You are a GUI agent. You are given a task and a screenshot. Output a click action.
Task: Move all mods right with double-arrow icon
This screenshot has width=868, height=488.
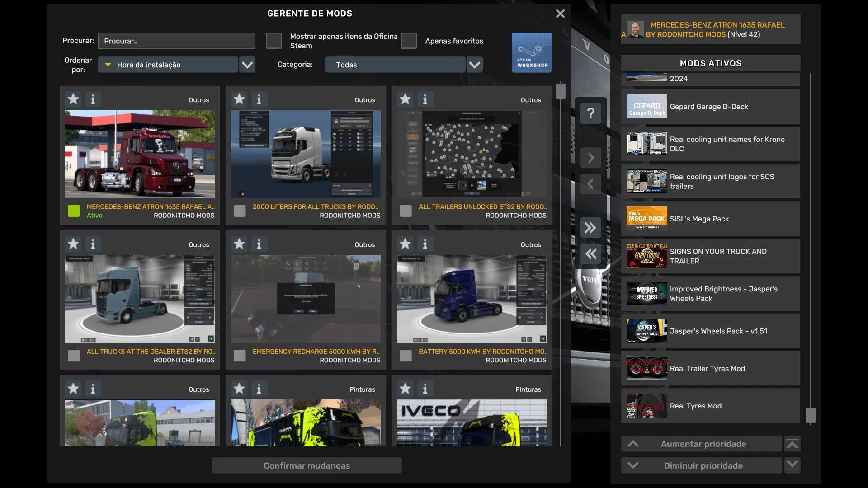coord(590,228)
